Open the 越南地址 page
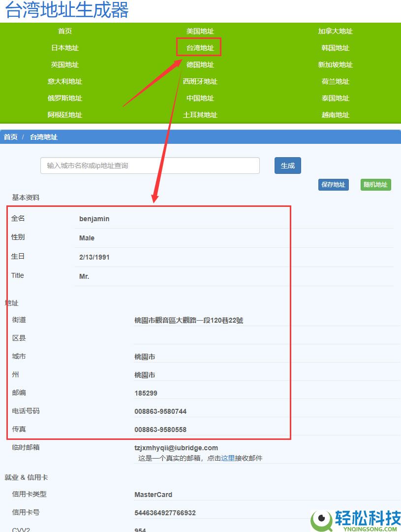The image size is (401, 532). pos(335,115)
